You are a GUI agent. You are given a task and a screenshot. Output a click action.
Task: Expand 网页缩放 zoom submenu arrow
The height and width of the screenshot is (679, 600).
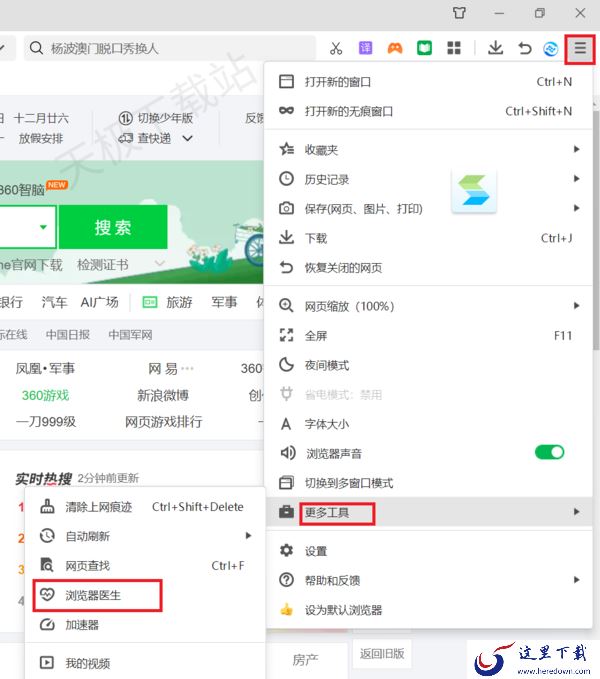[576, 306]
